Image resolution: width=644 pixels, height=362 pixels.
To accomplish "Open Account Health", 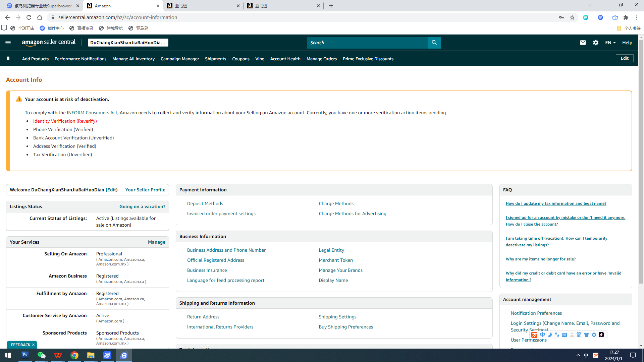I will coord(285,59).
